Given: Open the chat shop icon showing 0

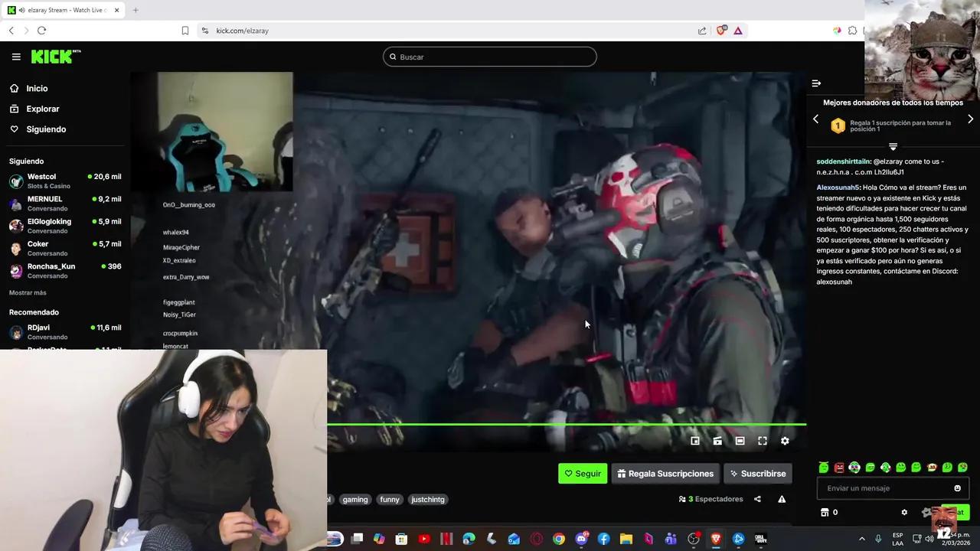Looking at the screenshot, I should (829, 512).
